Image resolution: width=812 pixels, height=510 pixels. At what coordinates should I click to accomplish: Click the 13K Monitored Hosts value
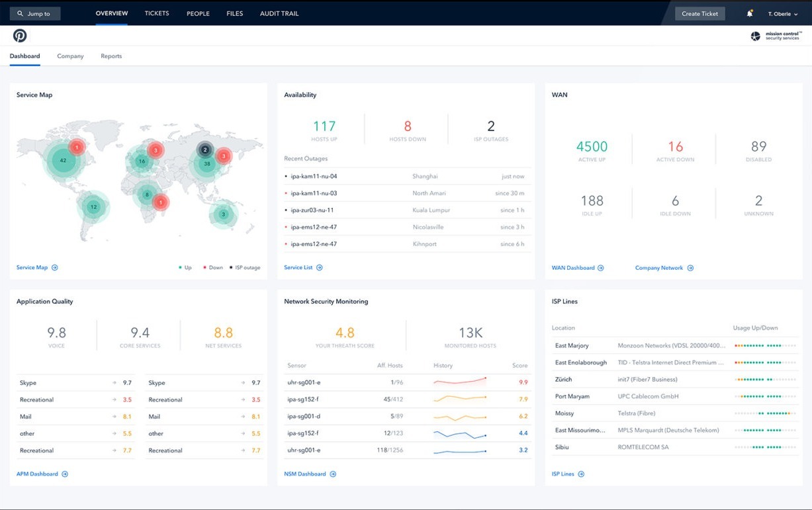[471, 333]
